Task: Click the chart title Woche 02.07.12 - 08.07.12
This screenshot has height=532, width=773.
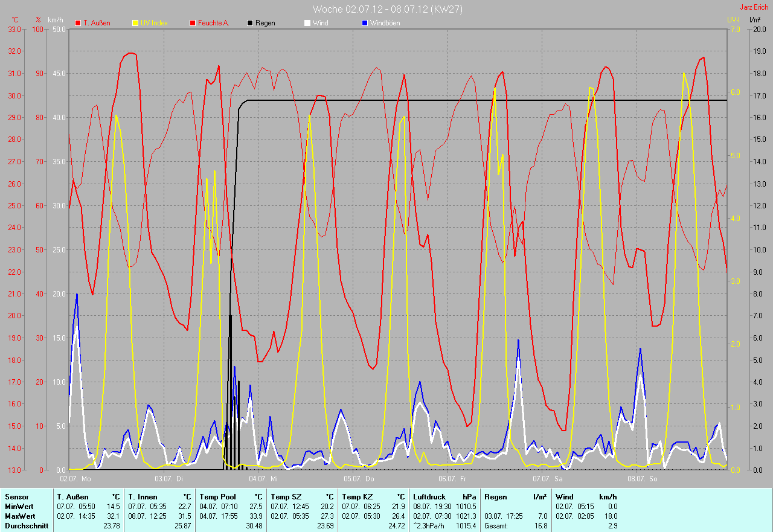Action: pyautogui.click(x=386, y=9)
